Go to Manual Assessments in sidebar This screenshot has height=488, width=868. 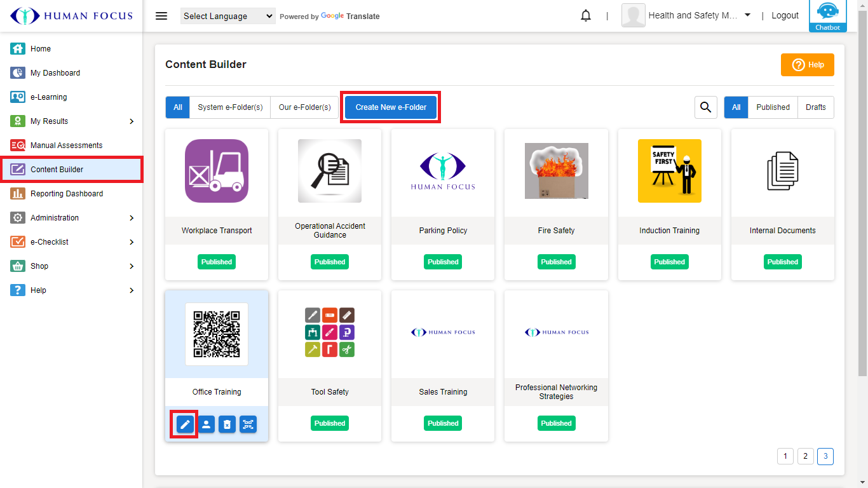pyautogui.click(x=66, y=146)
